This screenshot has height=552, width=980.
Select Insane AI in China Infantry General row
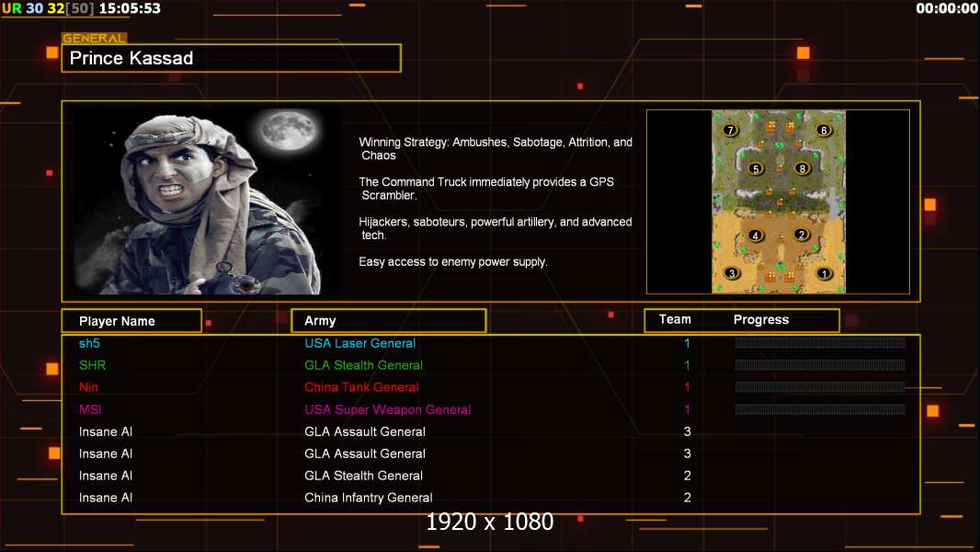coord(106,498)
